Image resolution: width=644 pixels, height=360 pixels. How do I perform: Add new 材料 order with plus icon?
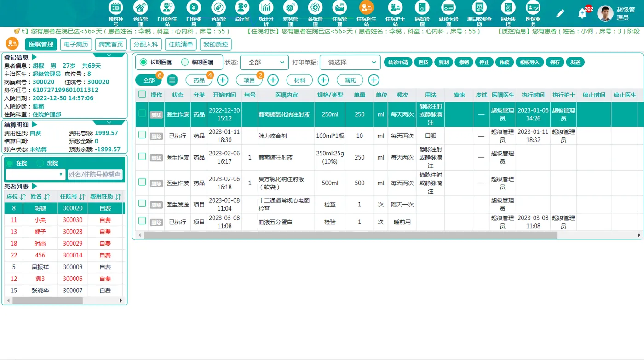[x=323, y=80]
